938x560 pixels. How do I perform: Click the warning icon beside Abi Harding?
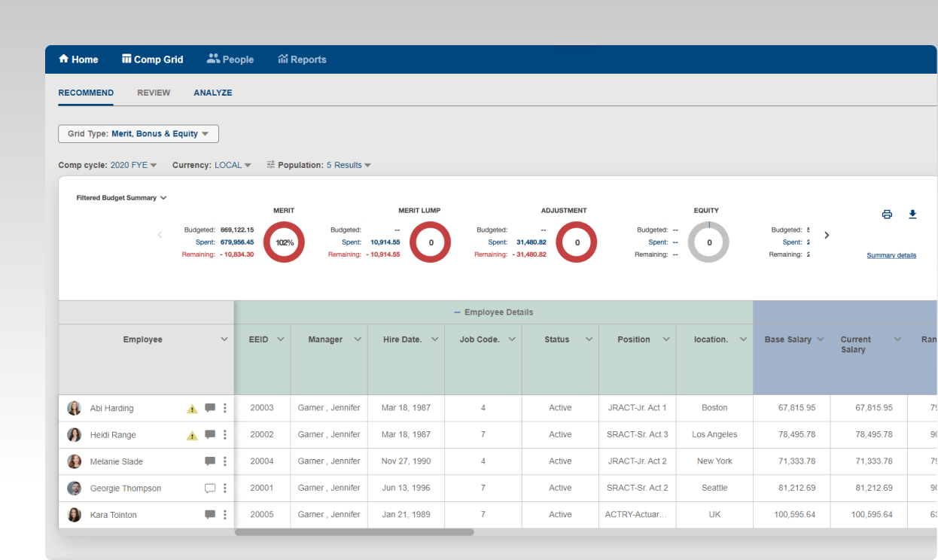[192, 407]
